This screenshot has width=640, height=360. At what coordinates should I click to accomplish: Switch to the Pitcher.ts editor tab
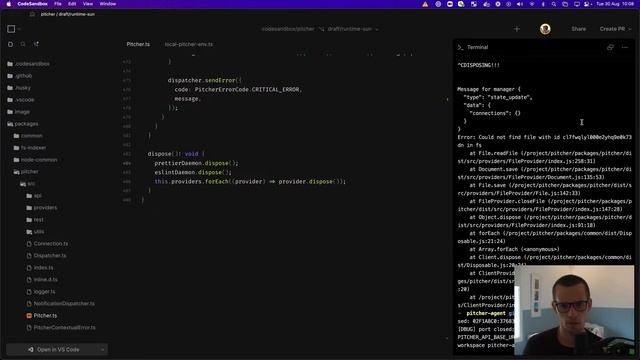click(x=138, y=44)
